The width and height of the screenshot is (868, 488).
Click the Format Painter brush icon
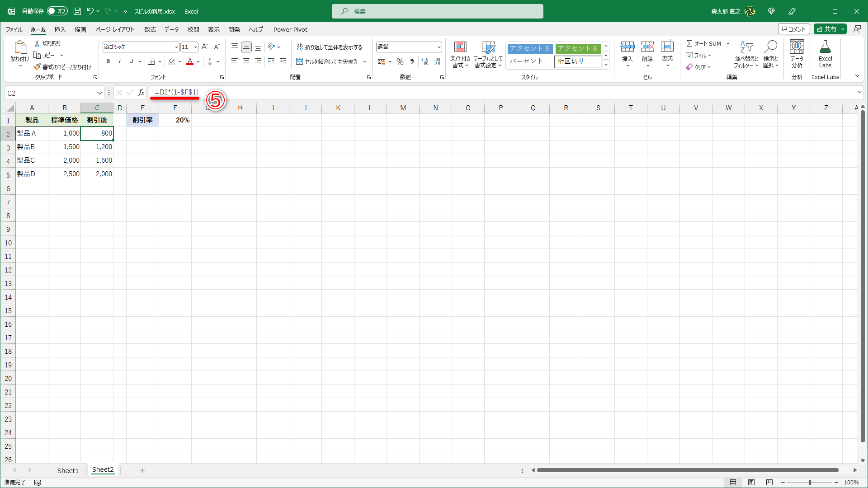click(38, 67)
